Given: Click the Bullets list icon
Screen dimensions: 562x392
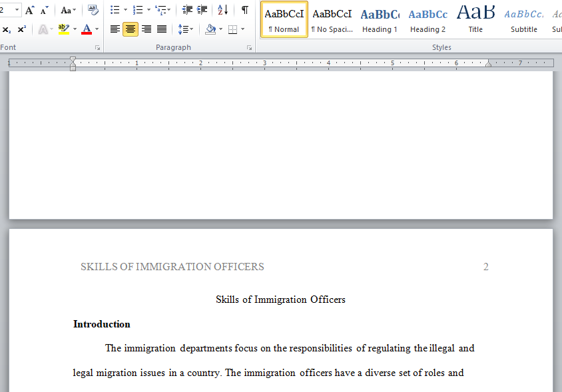Looking at the screenshot, I should (x=115, y=10).
